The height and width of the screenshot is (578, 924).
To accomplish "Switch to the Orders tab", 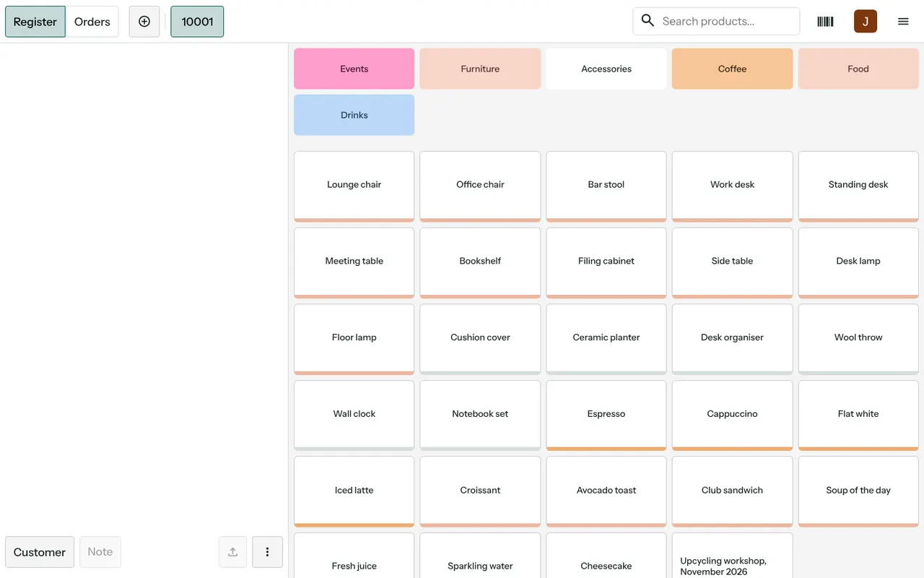I will coord(92,22).
